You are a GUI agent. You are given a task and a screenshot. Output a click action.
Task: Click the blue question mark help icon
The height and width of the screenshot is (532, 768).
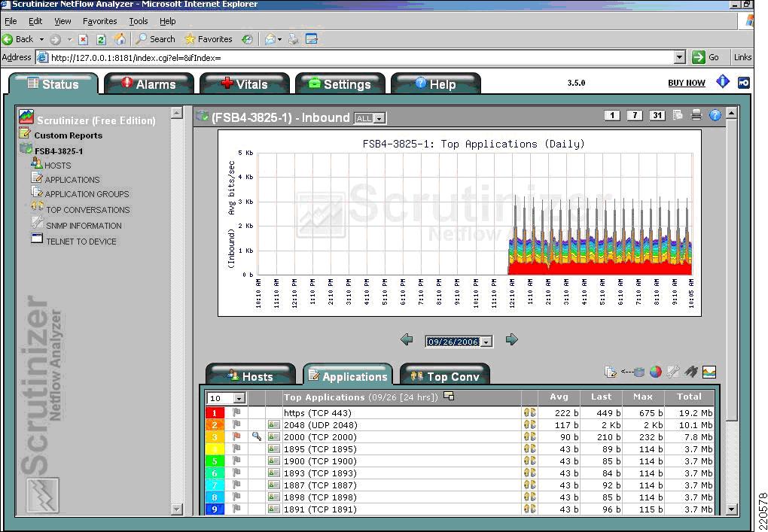tap(715, 115)
